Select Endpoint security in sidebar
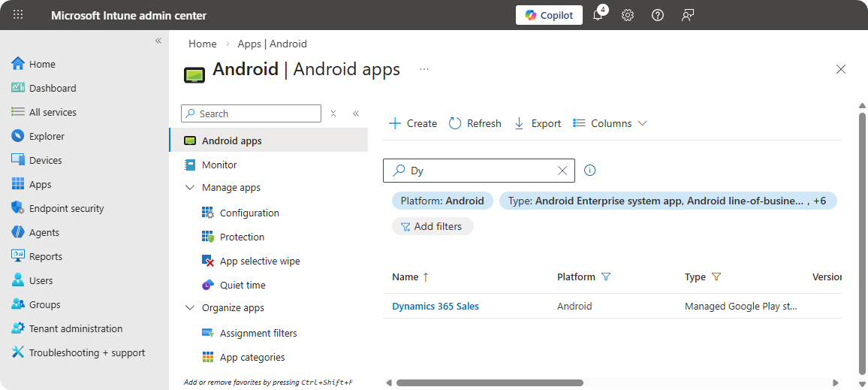Screen dimensions: 868x390 point(66,208)
